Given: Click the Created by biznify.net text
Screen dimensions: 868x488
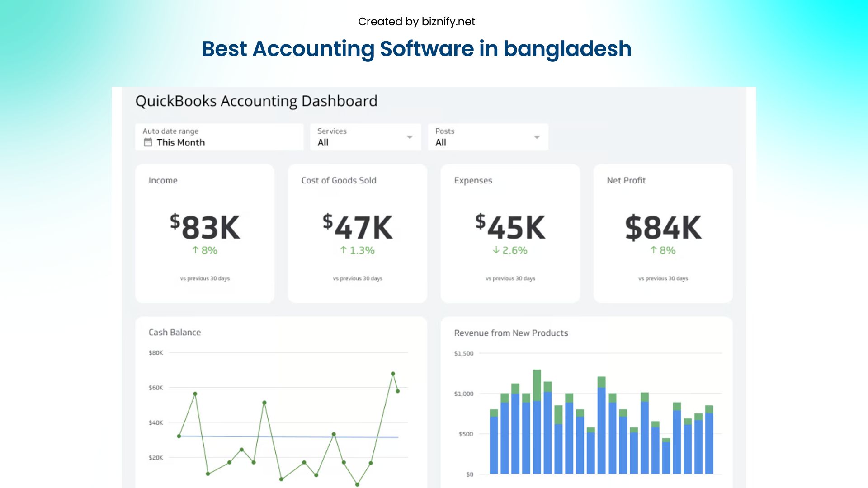Looking at the screenshot, I should 416,22.
